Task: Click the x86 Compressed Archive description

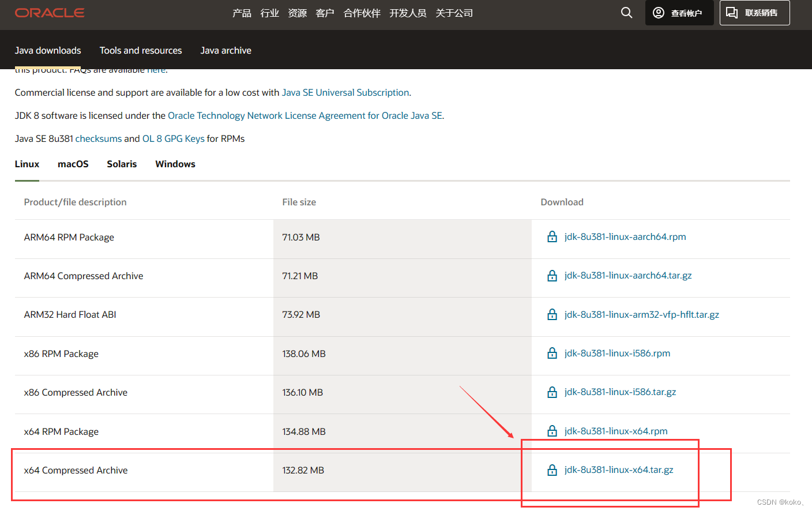Action: click(76, 392)
